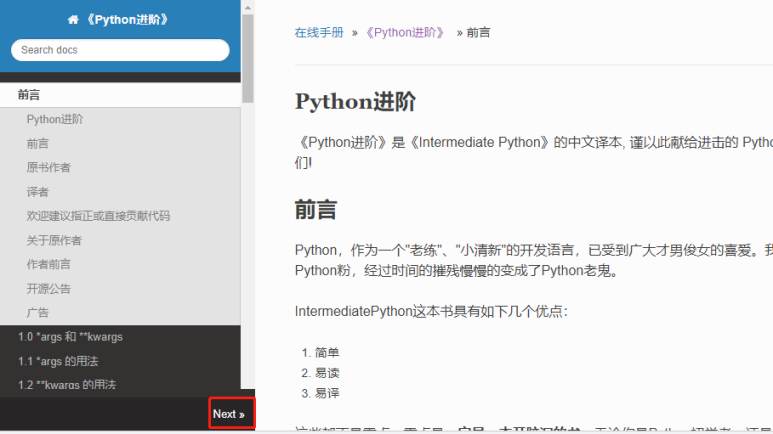Click the sidebar scrollbar up arrow
Screen dimensions: 773x434
[x=247, y=7]
